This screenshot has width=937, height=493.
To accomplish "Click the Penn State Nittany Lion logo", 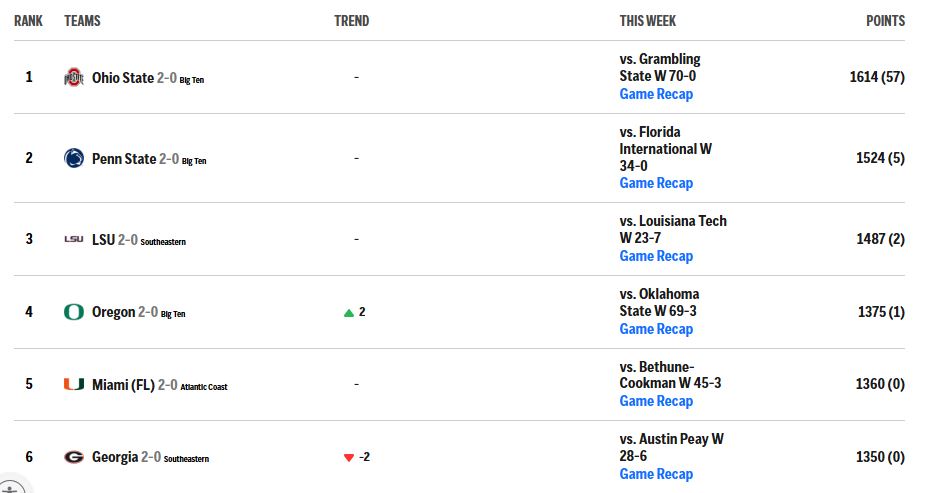I will click(74, 158).
